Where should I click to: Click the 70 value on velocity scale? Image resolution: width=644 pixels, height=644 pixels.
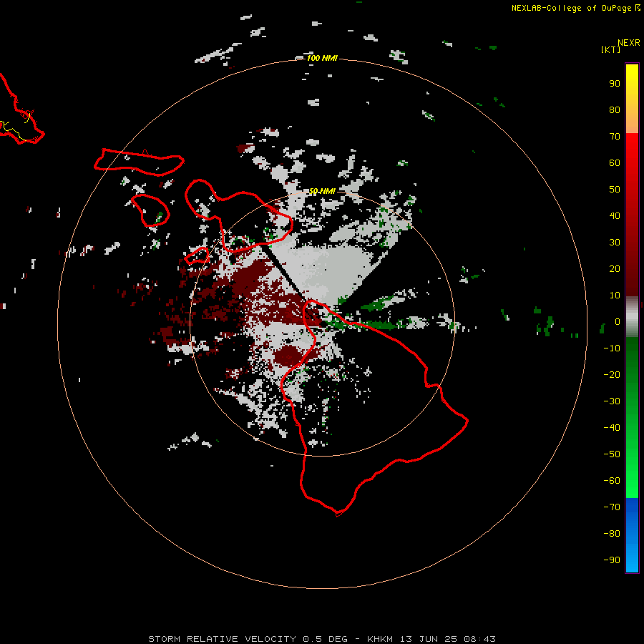coord(615,137)
